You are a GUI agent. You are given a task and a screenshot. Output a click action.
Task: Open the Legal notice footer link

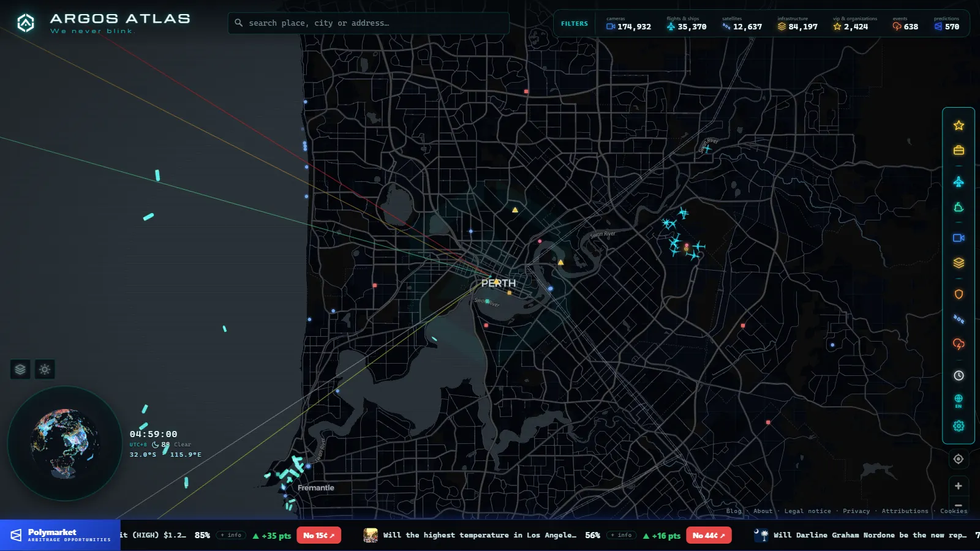pos(808,511)
